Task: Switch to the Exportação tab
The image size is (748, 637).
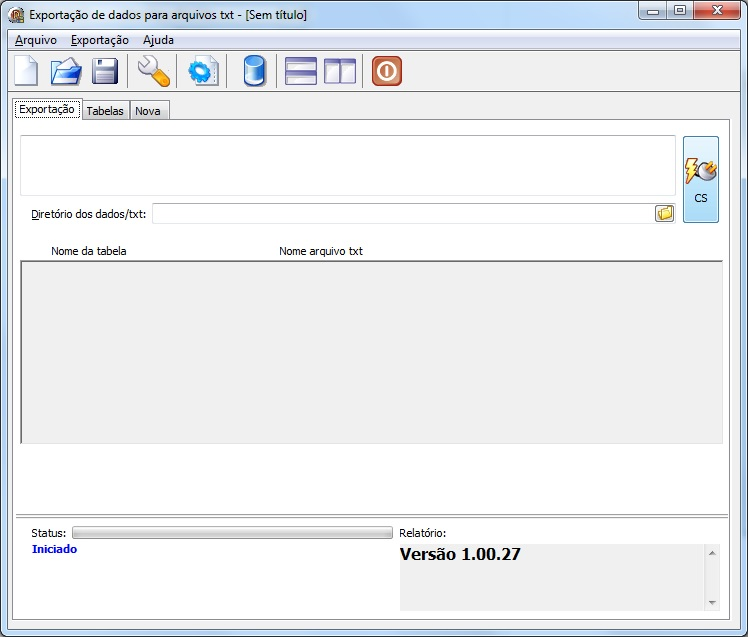Action: click(x=47, y=109)
